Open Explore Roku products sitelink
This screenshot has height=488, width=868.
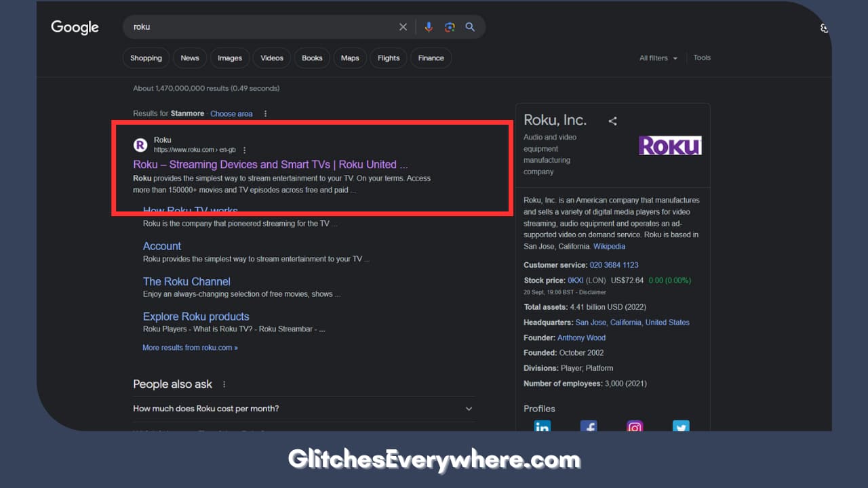(x=196, y=317)
